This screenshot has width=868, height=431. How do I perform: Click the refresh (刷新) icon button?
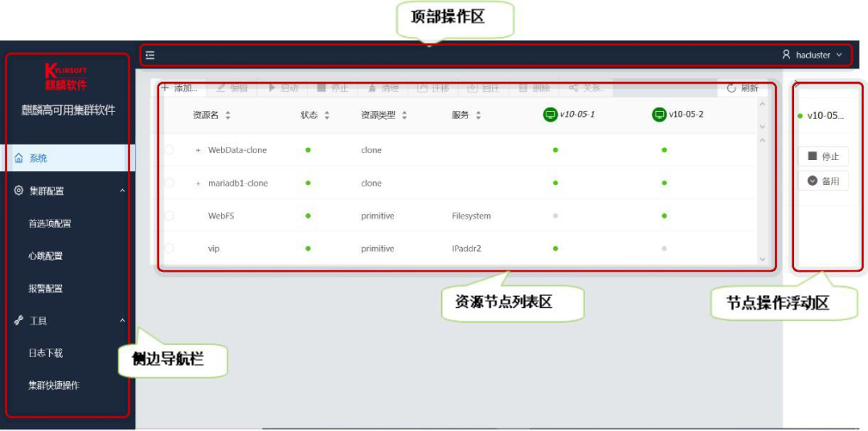pyautogui.click(x=731, y=88)
